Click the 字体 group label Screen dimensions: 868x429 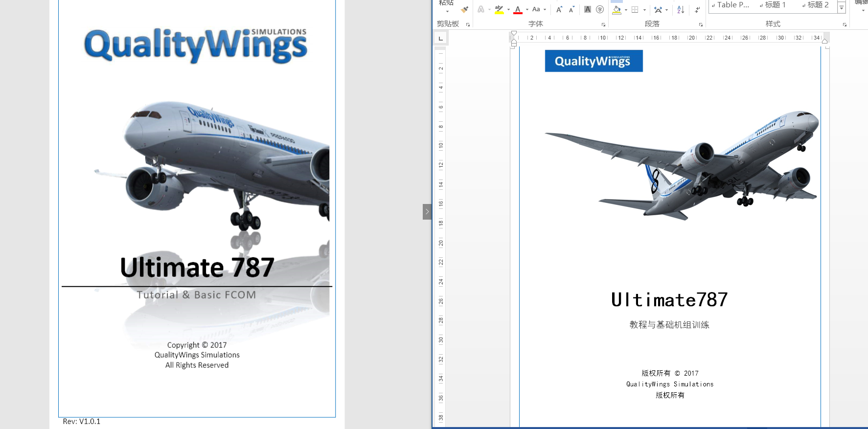[536, 24]
